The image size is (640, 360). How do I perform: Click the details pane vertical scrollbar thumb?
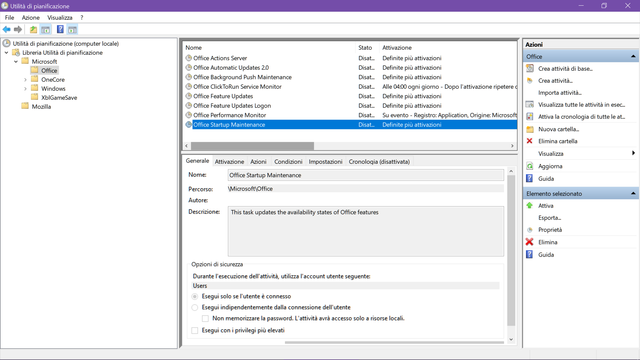point(511,250)
